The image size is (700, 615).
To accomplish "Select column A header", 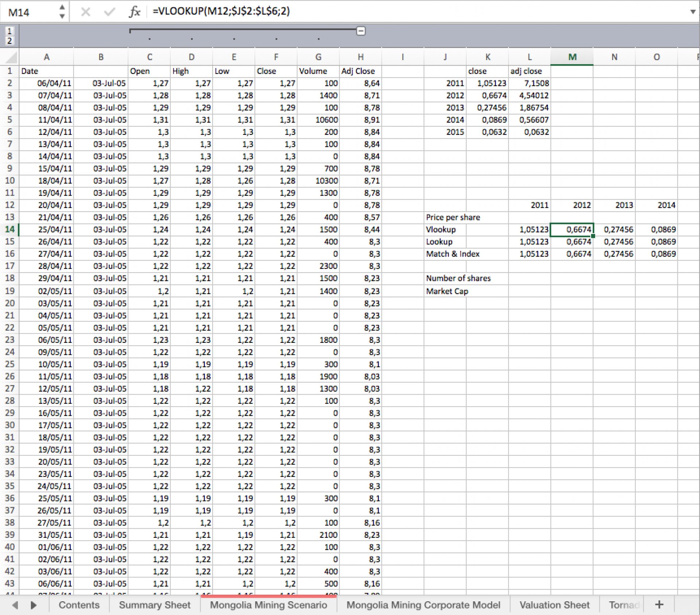I will tap(46, 57).
